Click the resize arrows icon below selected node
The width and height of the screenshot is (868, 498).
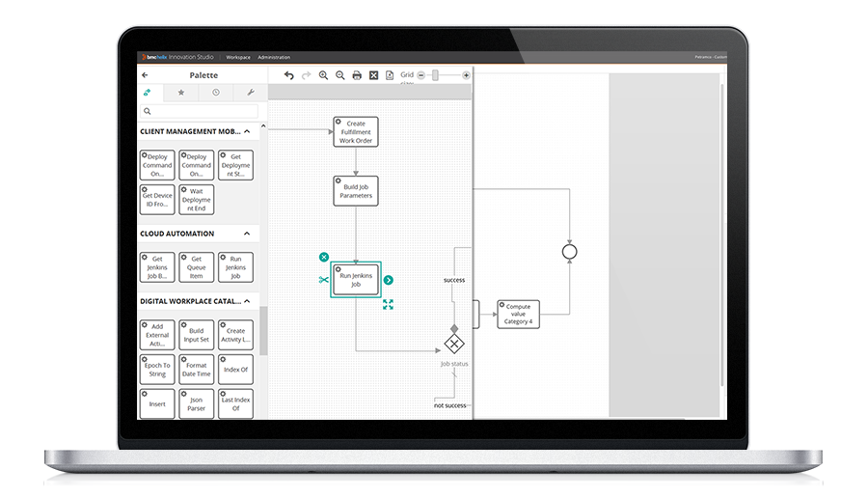388,304
